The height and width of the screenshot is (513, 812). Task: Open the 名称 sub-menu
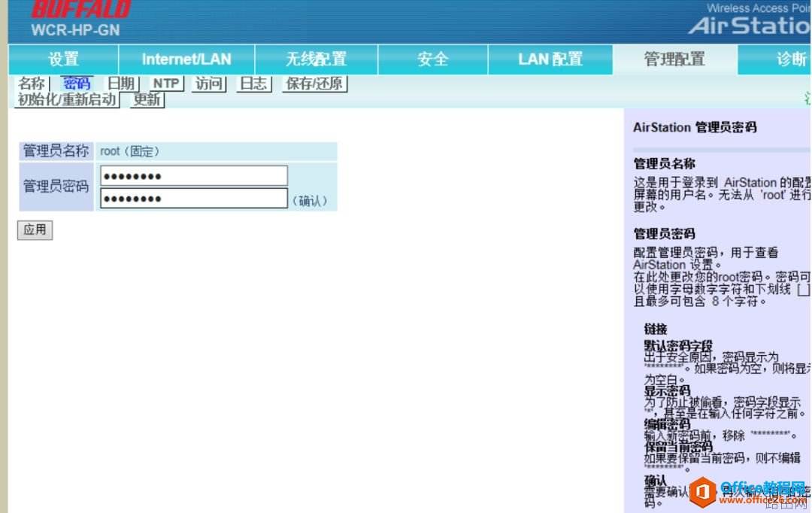coord(32,83)
